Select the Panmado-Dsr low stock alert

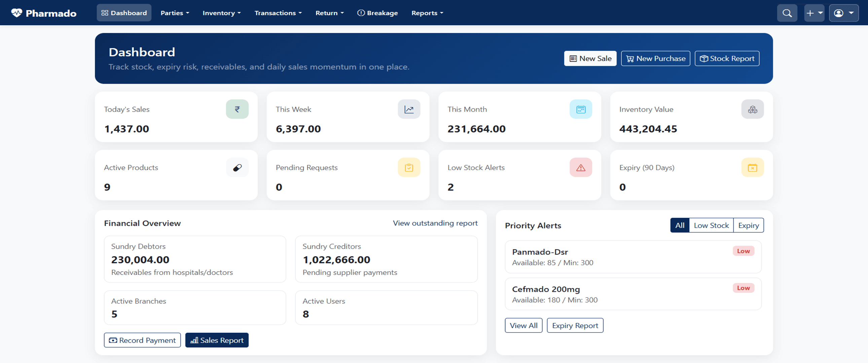[633, 257]
